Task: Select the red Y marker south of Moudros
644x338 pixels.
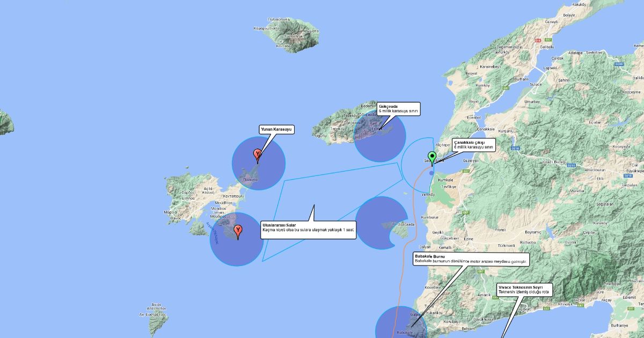Action: click(238, 232)
